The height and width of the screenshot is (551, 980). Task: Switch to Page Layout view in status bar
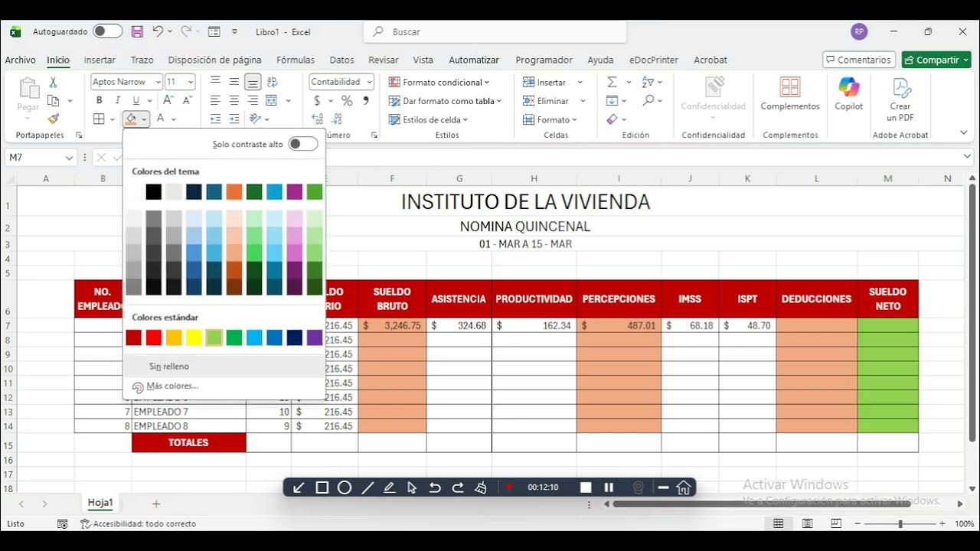click(807, 523)
